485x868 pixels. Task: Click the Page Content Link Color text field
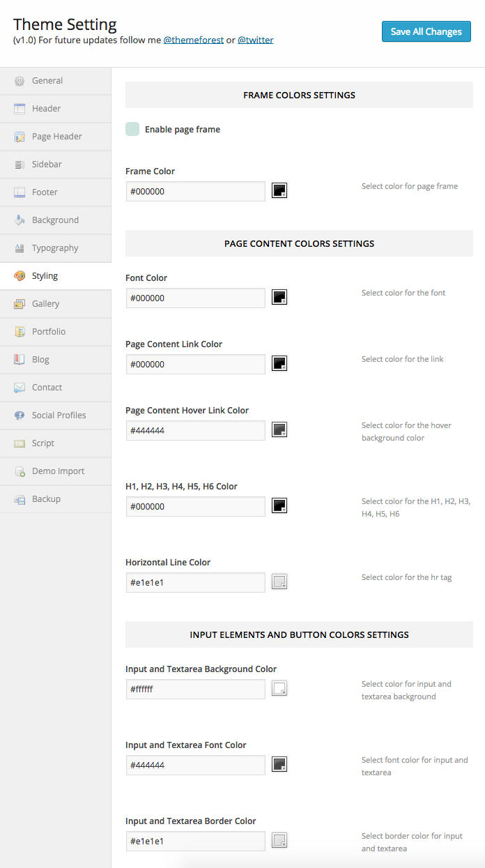(x=195, y=364)
